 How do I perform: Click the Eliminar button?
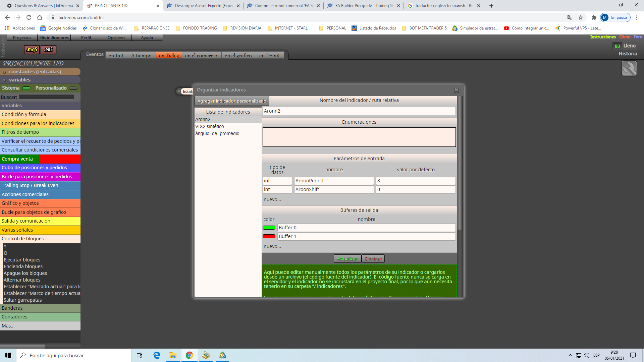373,259
